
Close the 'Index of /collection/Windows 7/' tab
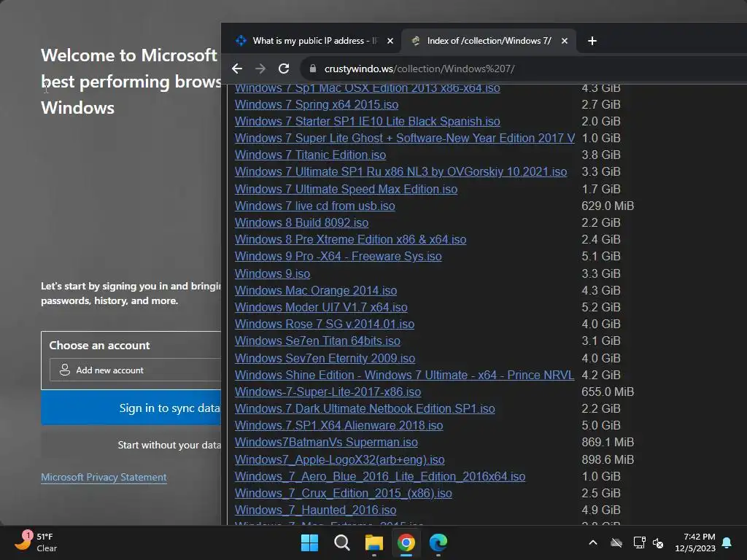click(x=565, y=41)
